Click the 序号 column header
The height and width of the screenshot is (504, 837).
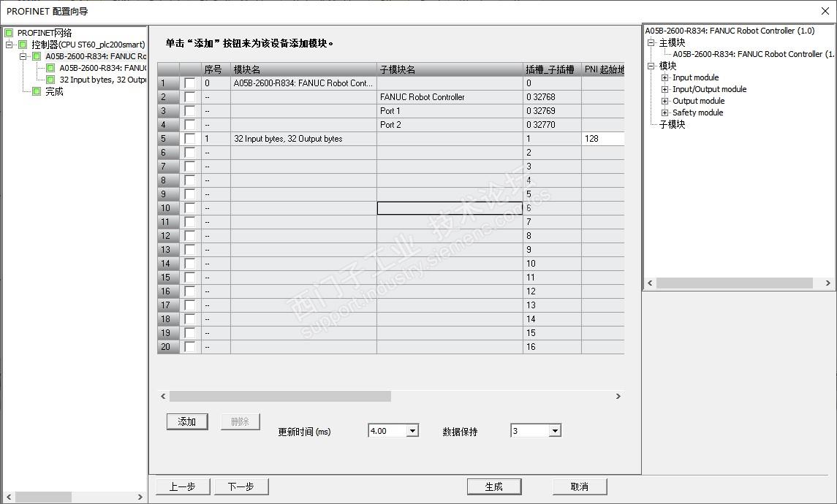point(216,69)
